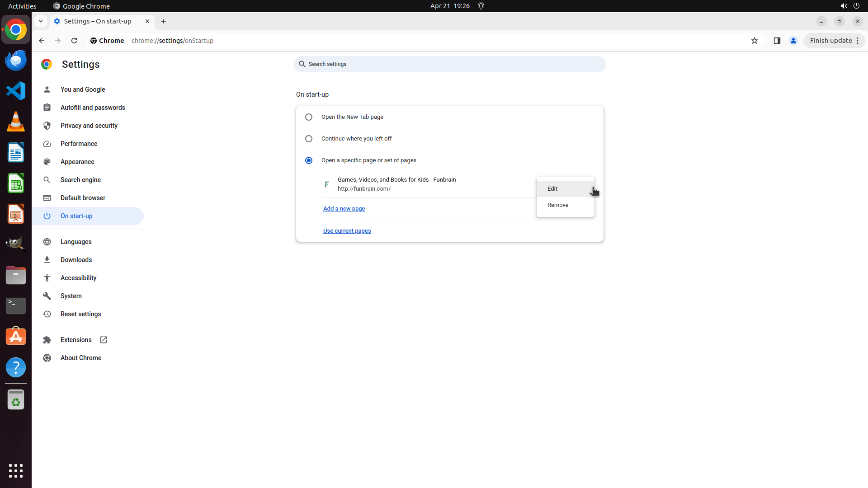Click the profile avatar icon
The width and height of the screenshot is (868, 488).
793,41
